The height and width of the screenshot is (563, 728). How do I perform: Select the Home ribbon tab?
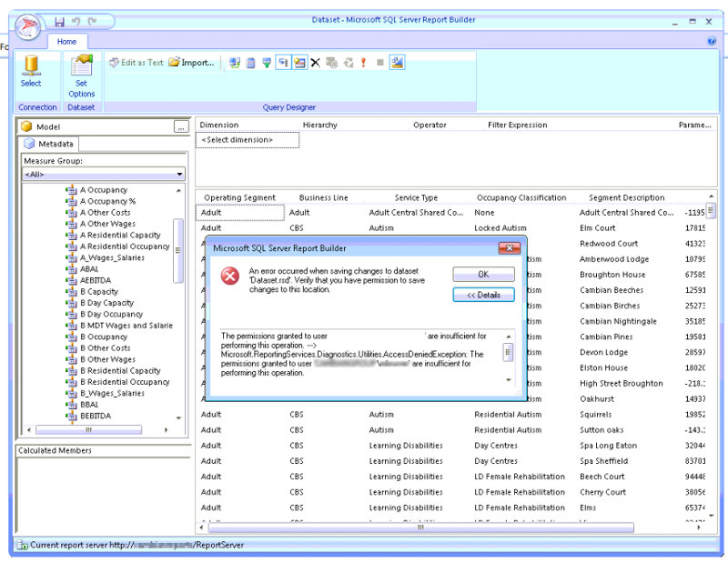(x=66, y=42)
